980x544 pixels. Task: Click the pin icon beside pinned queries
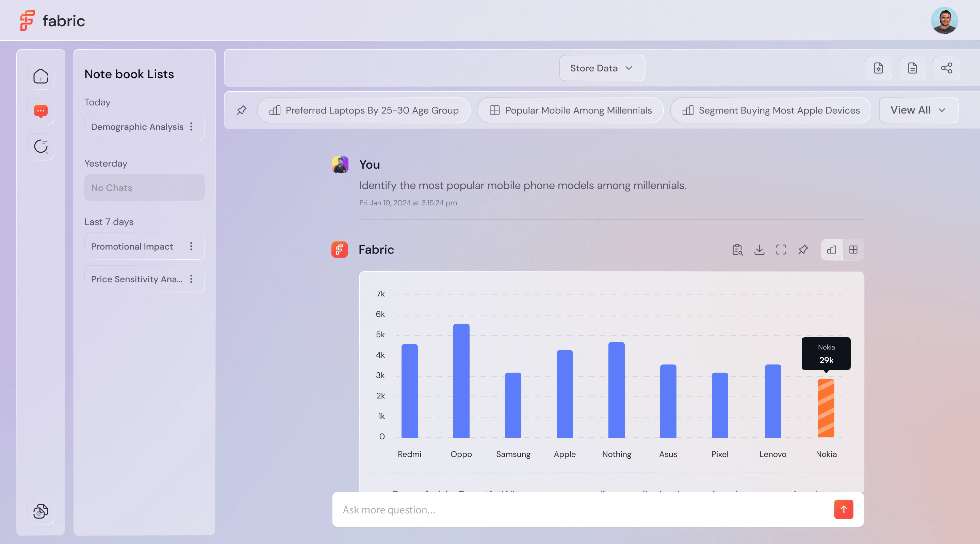[242, 110]
